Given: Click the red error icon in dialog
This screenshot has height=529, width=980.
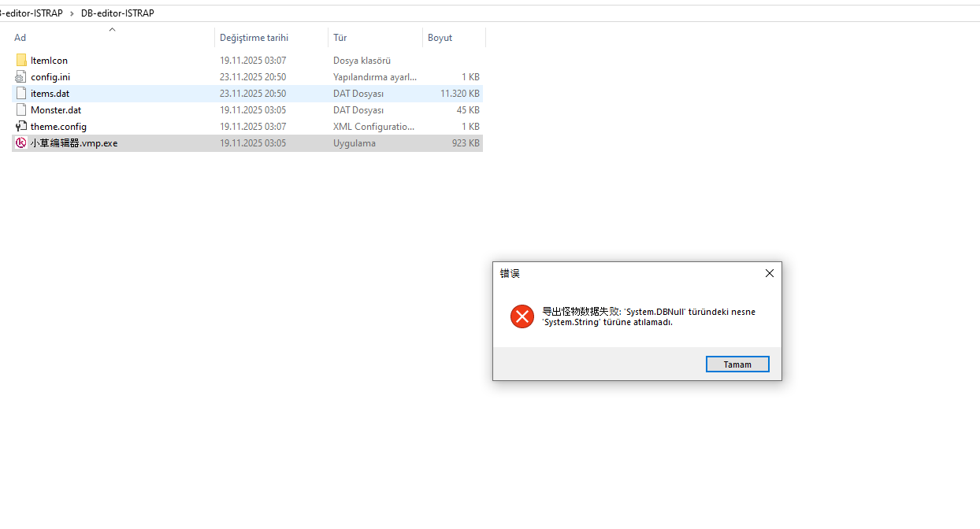Looking at the screenshot, I should click(522, 316).
